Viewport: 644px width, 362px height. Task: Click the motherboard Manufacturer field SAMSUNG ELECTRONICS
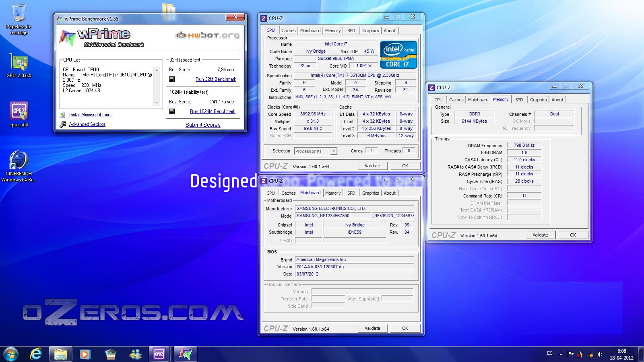click(x=354, y=208)
